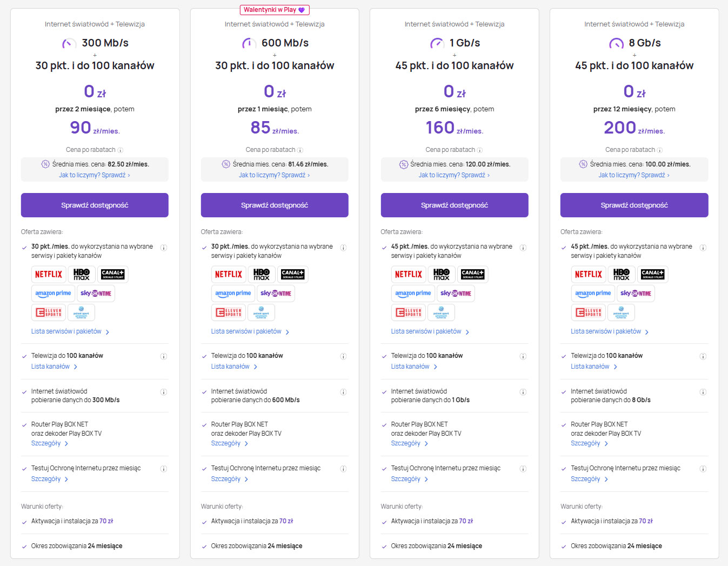Click the Amazon Prime logo in the 8 Gb/s plan
Image resolution: width=728 pixels, height=566 pixels.
coord(593,293)
